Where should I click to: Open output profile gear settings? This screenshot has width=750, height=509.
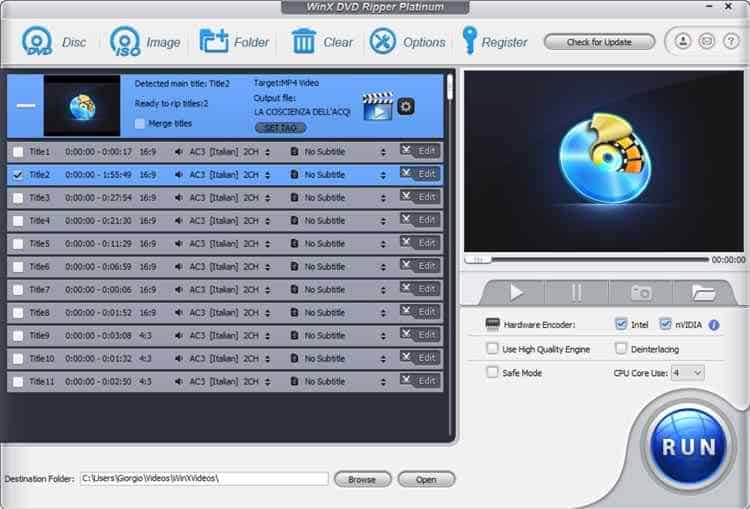[406, 106]
